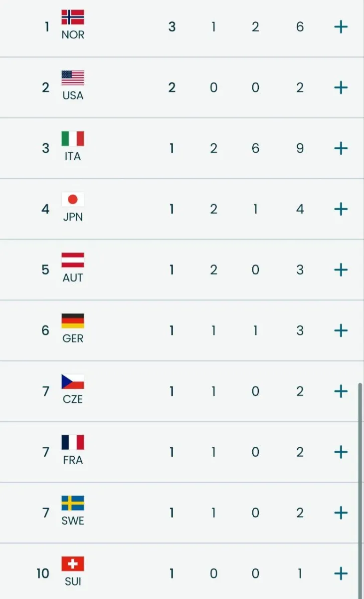364x599 pixels.
Task: Click the Austria flag icon
Action: click(73, 260)
